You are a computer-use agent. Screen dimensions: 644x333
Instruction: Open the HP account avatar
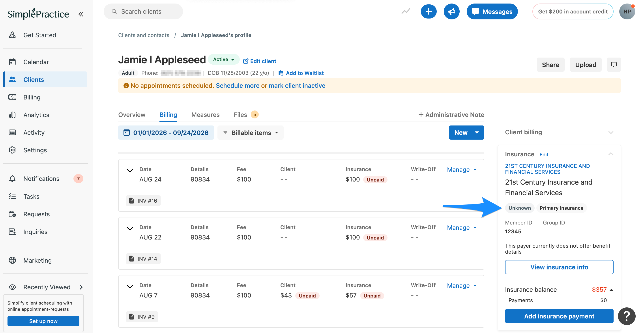(x=627, y=11)
